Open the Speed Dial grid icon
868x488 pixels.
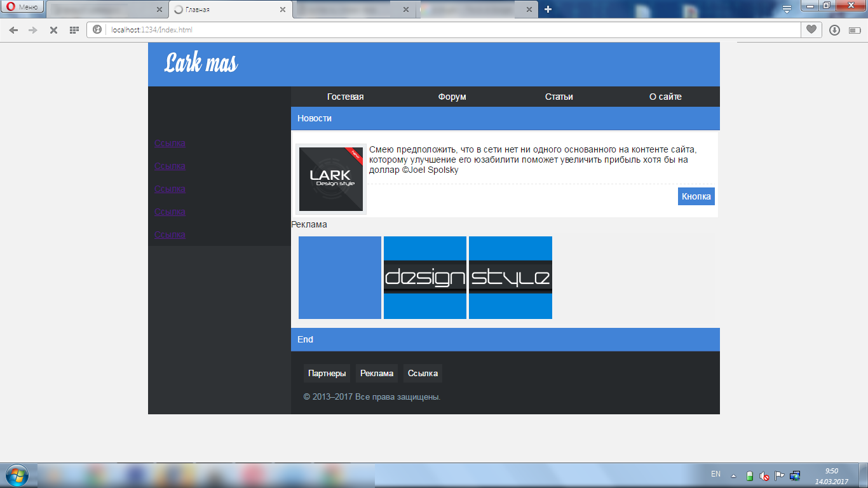74,30
